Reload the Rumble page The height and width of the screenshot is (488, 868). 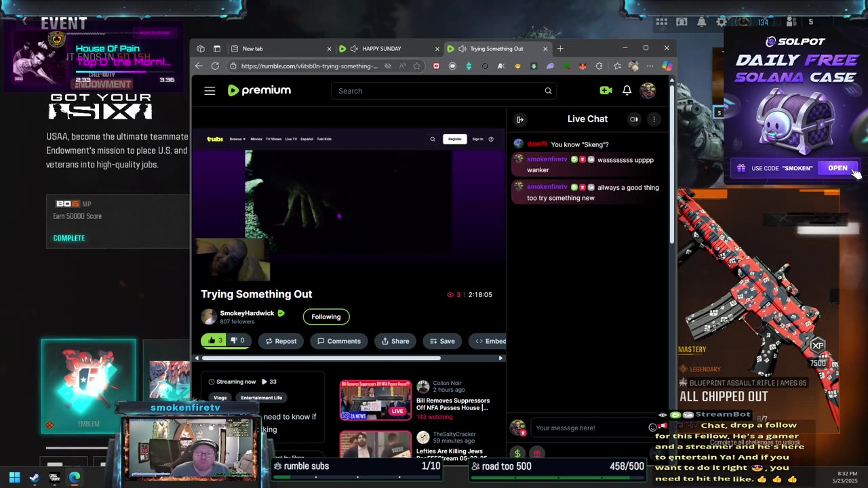(215, 66)
